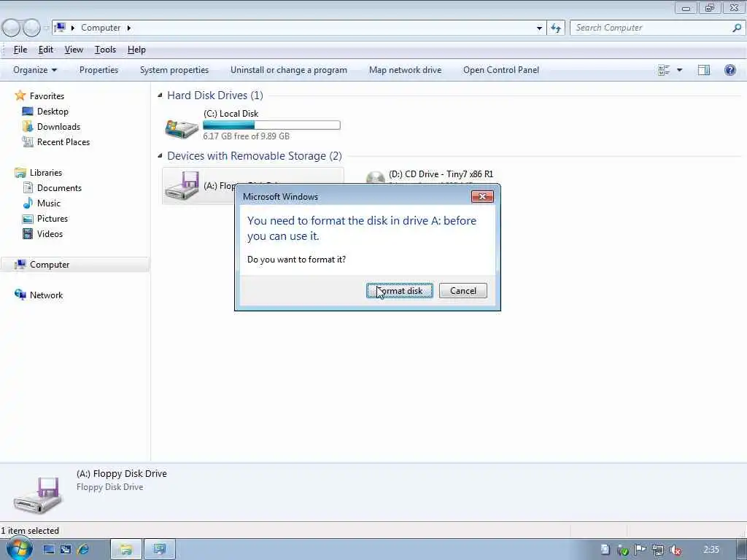Click the network tray icon
This screenshot has height=560, width=747.
coord(658,550)
